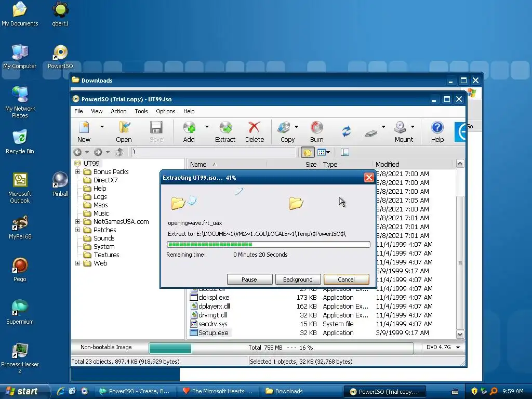Open the Mount button dropdown arrow
532x399 pixels.
pos(413,127)
